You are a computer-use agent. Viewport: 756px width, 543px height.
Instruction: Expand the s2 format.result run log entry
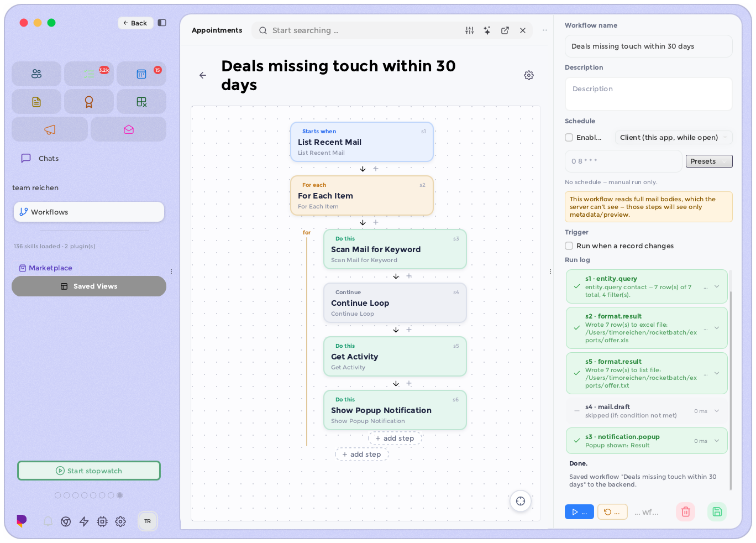click(717, 328)
